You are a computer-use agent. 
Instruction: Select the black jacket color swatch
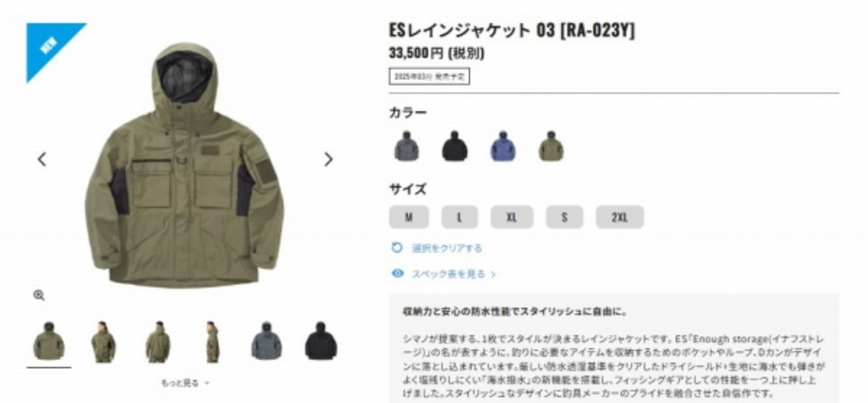pos(455,146)
